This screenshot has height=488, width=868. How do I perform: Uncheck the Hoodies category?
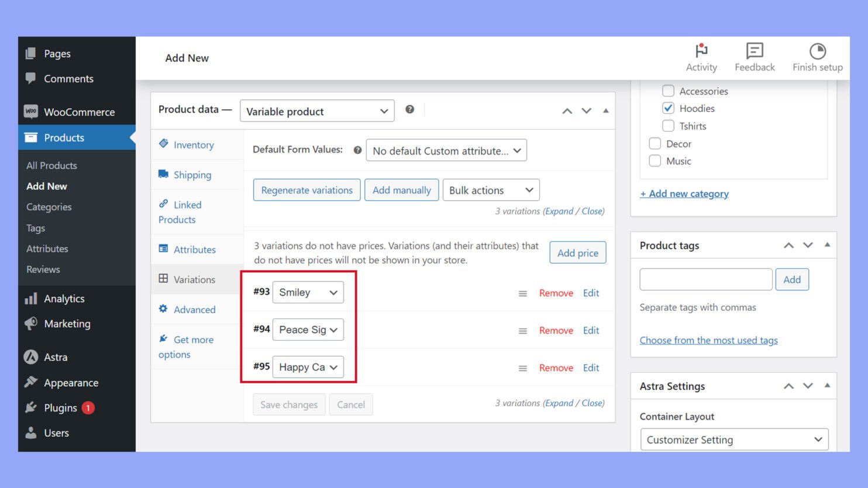pos(668,108)
